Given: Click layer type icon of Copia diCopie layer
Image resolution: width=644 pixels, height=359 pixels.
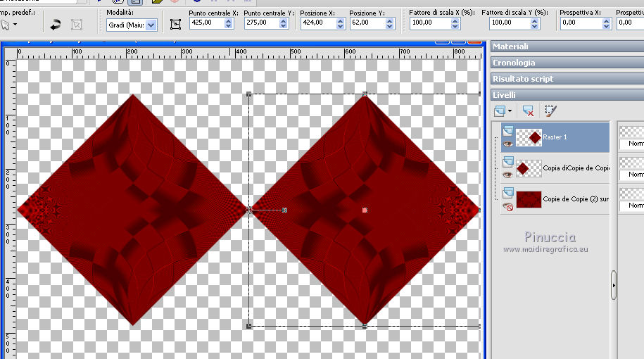Looking at the screenshot, I should [x=507, y=161].
